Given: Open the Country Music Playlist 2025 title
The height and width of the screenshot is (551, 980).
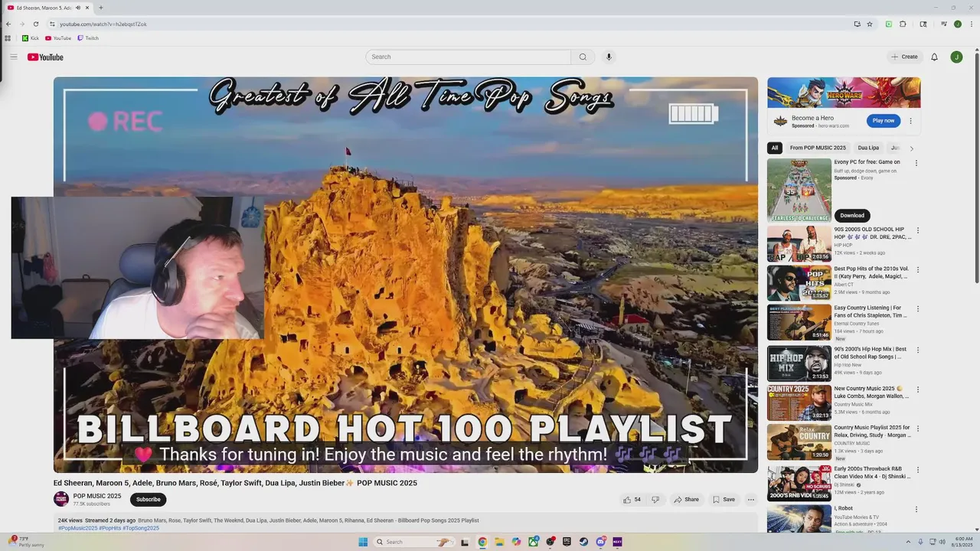Looking at the screenshot, I should click(x=872, y=432).
